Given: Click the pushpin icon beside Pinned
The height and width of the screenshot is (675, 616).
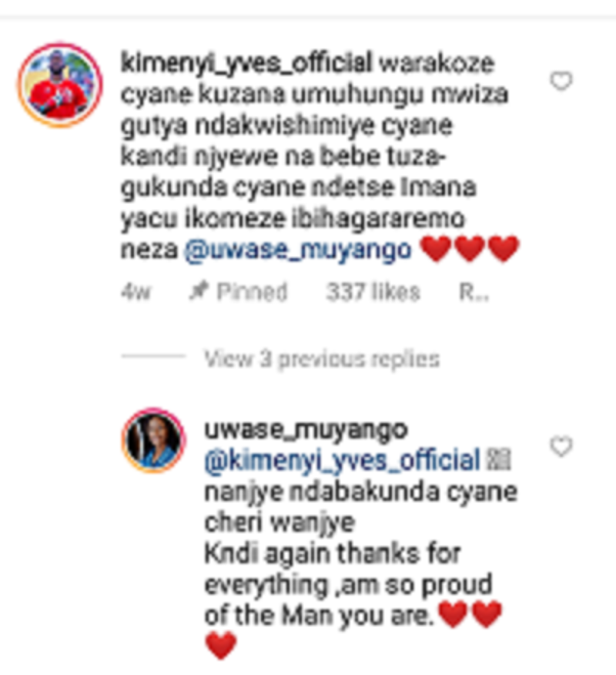Looking at the screenshot, I should point(199,290).
